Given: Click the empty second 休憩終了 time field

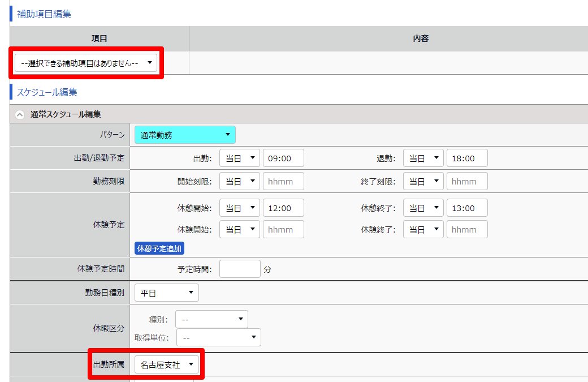Looking at the screenshot, I should 467,229.
